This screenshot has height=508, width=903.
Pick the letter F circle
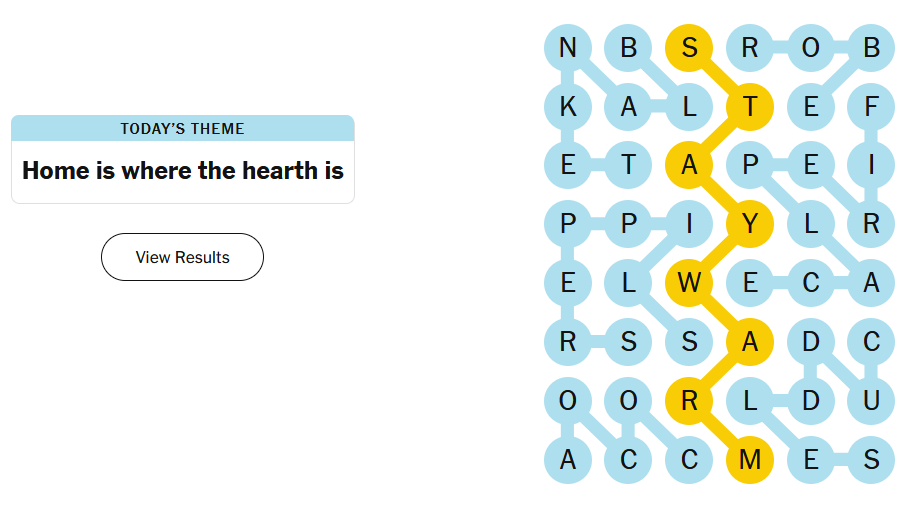click(x=871, y=107)
